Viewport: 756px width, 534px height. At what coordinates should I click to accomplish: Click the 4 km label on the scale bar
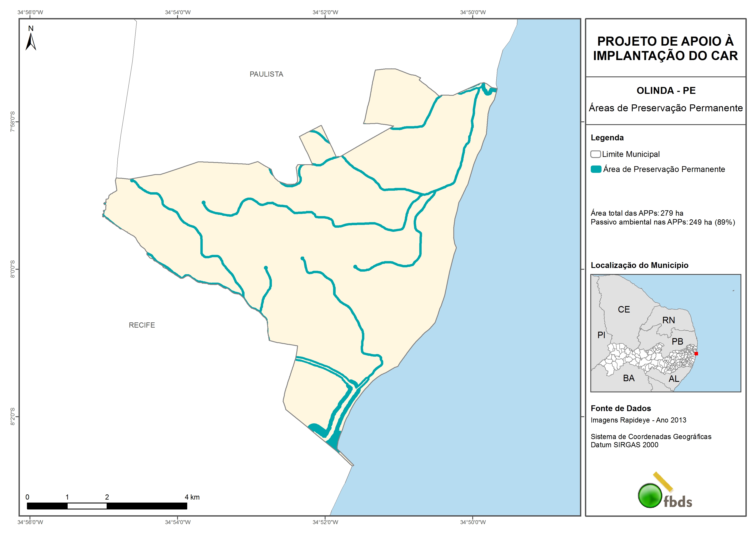pyautogui.click(x=192, y=497)
